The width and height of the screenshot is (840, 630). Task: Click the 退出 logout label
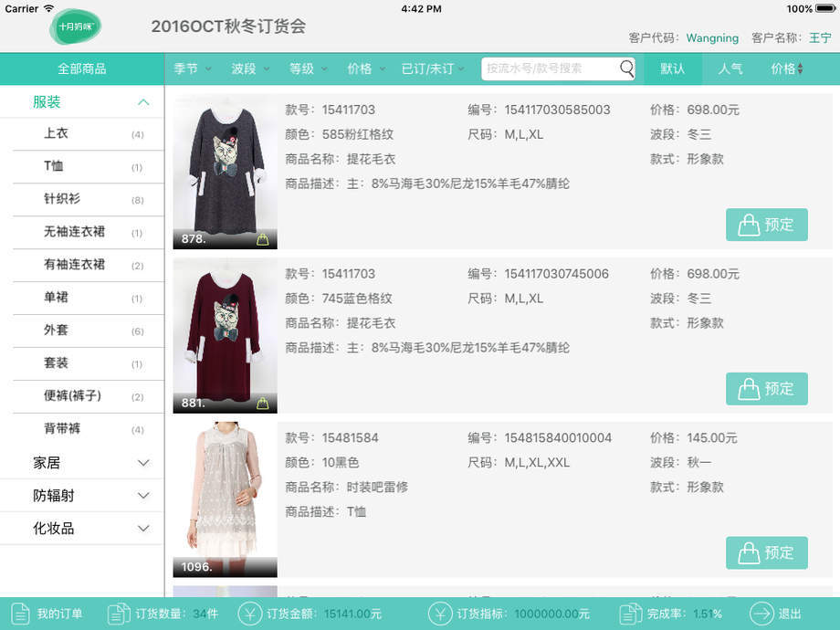pyautogui.click(x=789, y=614)
